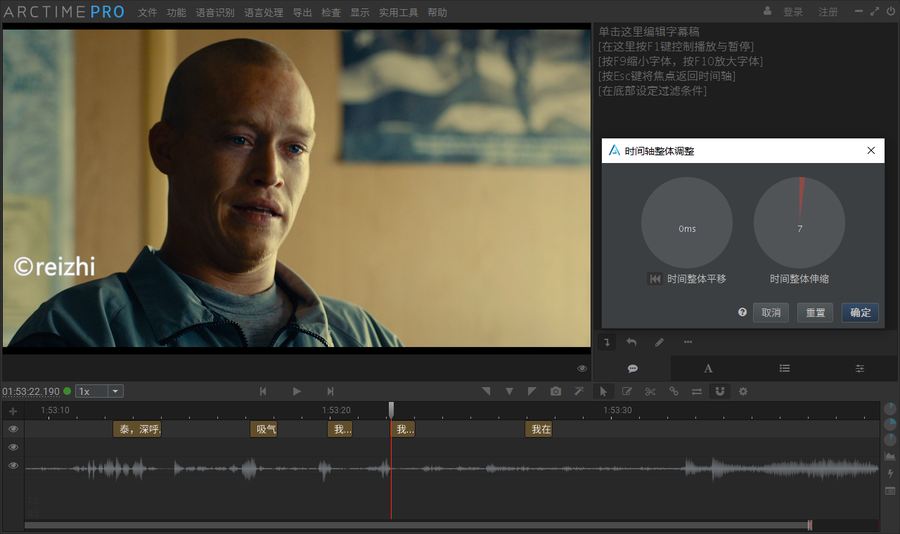This screenshot has width=900, height=534.
Task: Open the 显示 menu
Action: (x=360, y=12)
